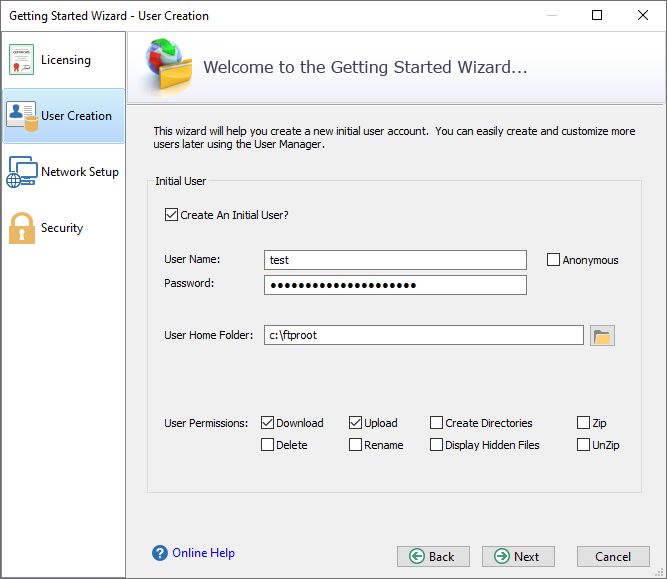The width and height of the screenshot is (667, 579).
Task: Enable the UnZip permission
Action: pyautogui.click(x=583, y=445)
